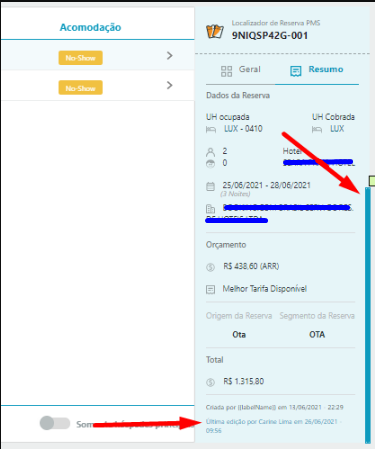Click the Ota reservation origin value
The image size is (375, 449).
239,335
